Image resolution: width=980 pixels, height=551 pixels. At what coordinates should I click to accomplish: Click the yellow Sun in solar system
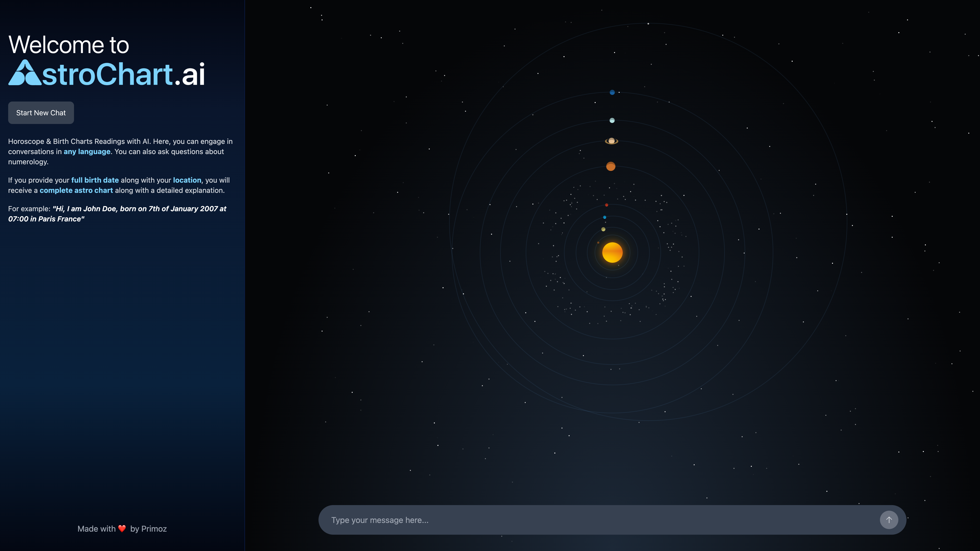coord(612,252)
